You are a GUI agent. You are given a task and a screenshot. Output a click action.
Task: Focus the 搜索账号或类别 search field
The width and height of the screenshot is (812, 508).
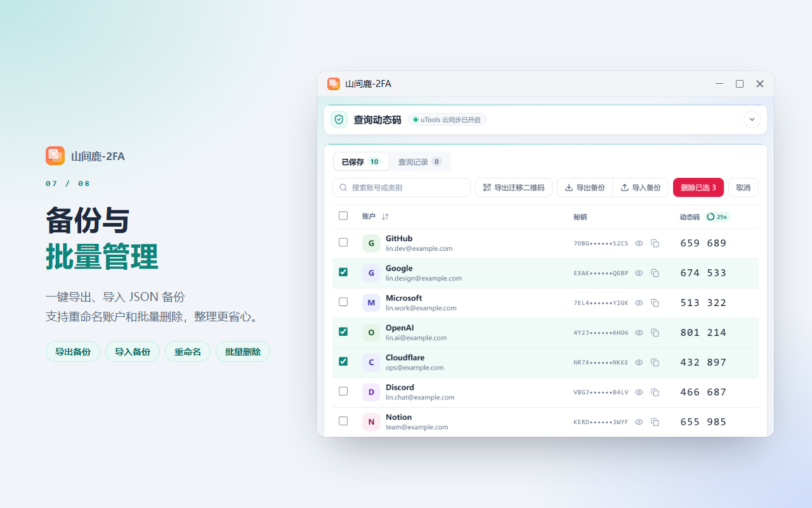pyautogui.click(x=402, y=187)
